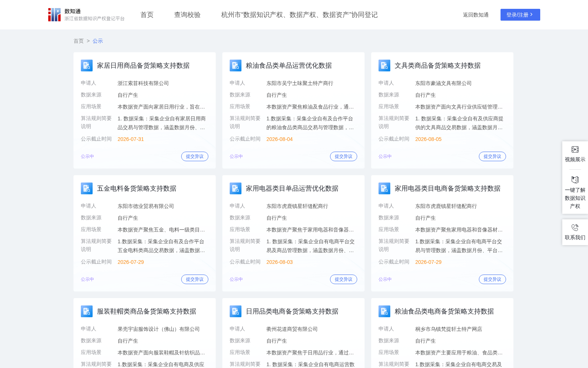Click 浙江省数据知识产权登记平台 subtitle
Image resolution: width=588 pixels, height=368 pixels.
(95, 18)
